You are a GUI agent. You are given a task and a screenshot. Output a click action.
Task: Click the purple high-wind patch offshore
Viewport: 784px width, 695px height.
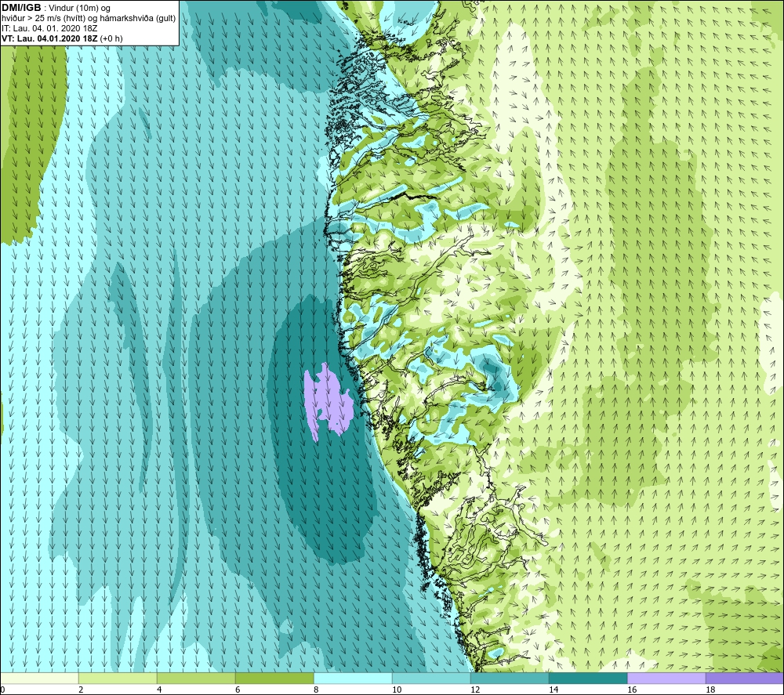328,401
